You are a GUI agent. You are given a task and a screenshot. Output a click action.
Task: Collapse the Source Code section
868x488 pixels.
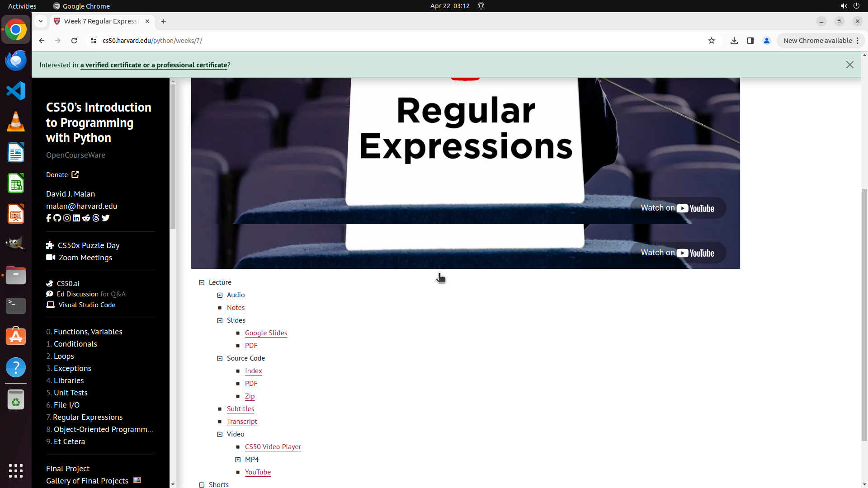click(220, 358)
